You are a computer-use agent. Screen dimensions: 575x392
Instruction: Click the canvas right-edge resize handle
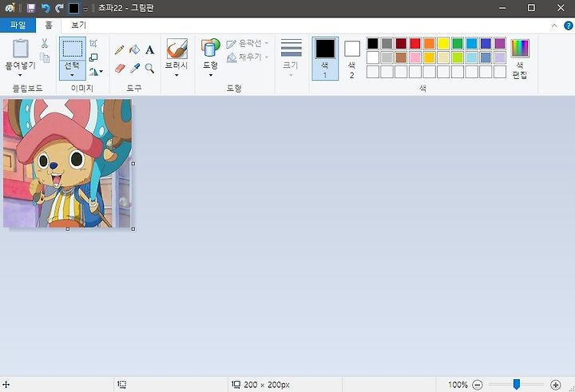[x=133, y=164]
